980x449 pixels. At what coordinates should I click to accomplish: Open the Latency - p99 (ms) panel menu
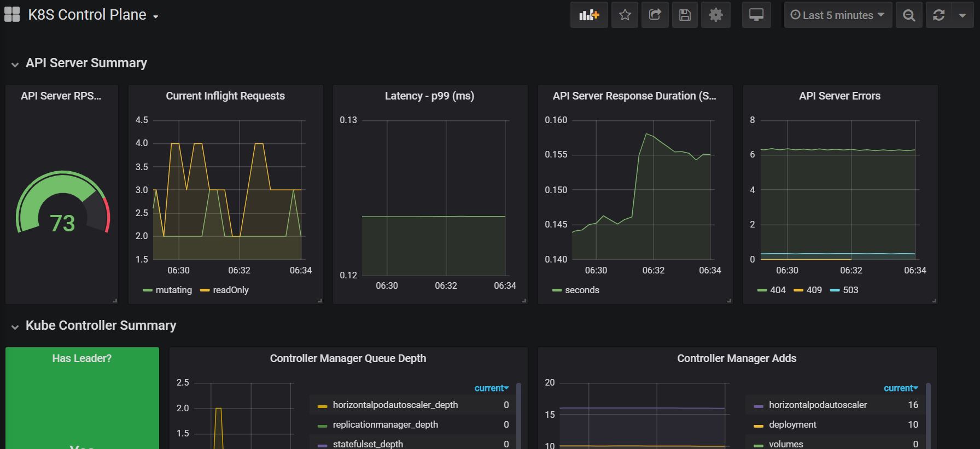pos(429,96)
